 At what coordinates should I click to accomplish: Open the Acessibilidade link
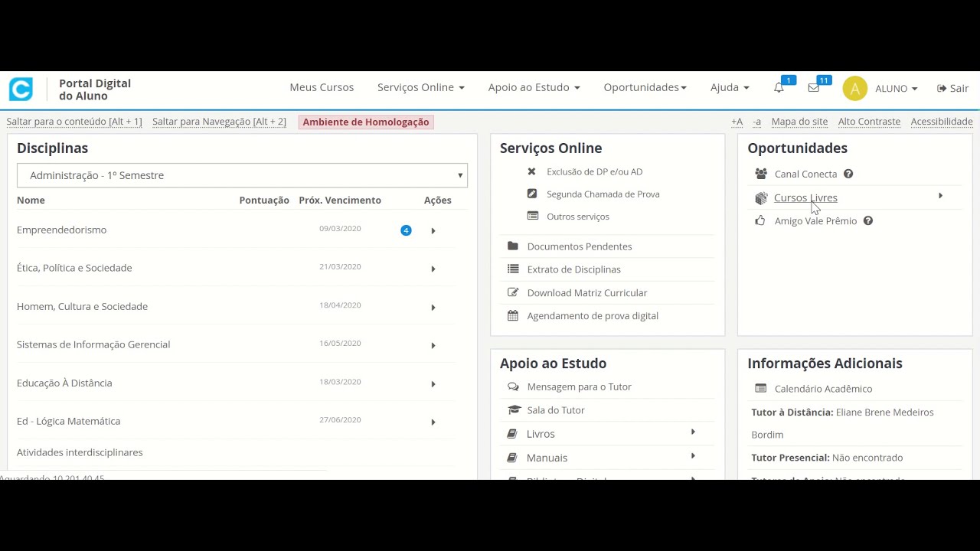pyautogui.click(x=942, y=122)
